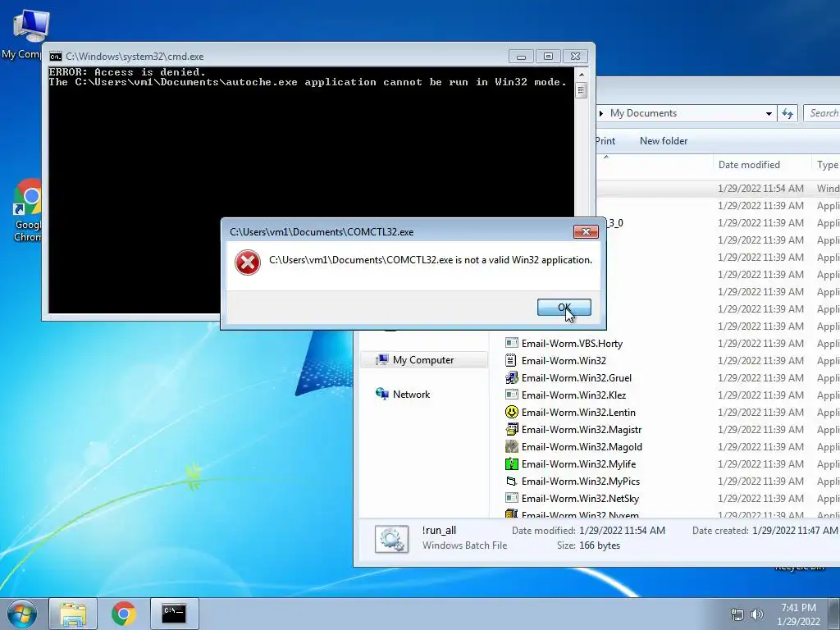
Task: Click the Magistr file icon
Action: (512, 429)
